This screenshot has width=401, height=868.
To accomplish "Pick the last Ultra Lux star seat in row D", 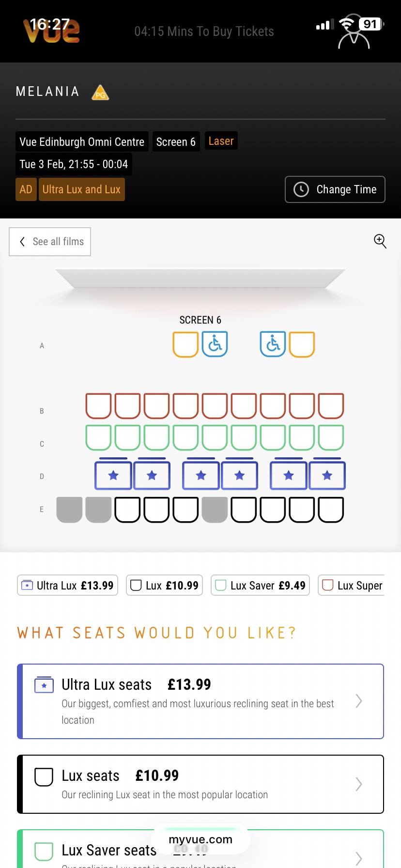I will coord(327,476).
